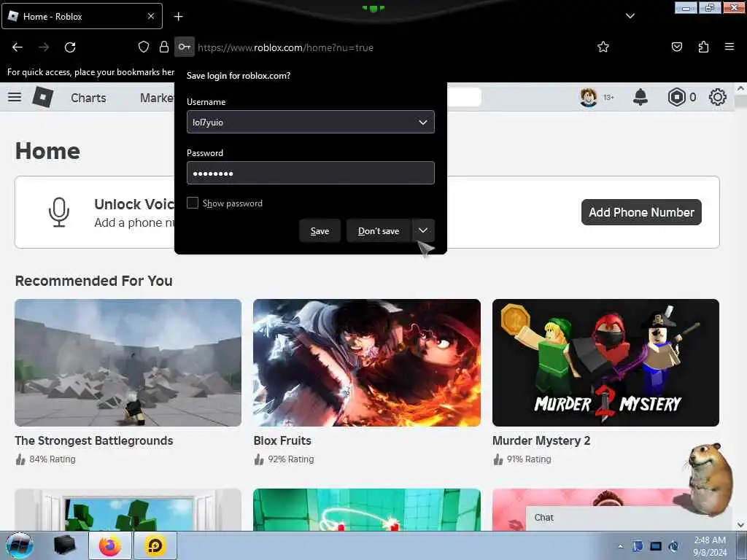The image size is (747, 560).
Task: Save the roblox.com login
Action: point(320,231)
